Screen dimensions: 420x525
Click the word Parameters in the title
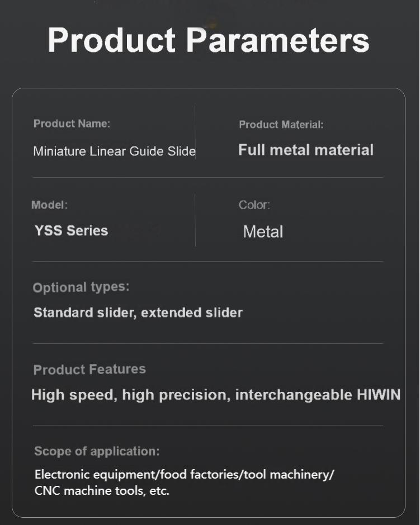pyautogui.click(x=277, y=40)
